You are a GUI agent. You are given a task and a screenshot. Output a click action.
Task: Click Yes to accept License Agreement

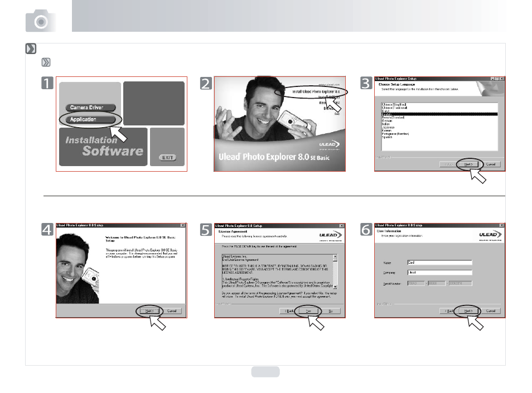308,311
